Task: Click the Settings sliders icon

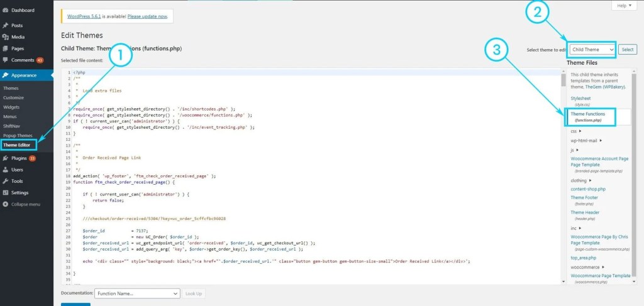Action: (x=5, y=193)
